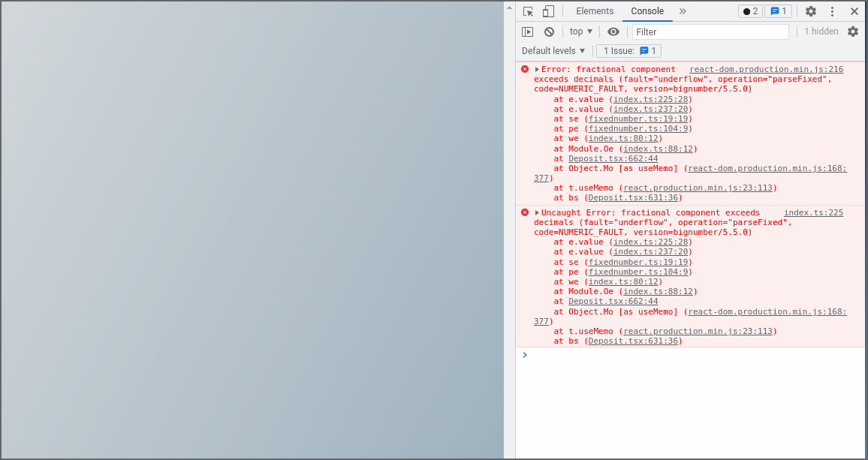The image size is (868, 460).
Task: Open the issues badge showing 1 in the top bar
Action: (778, 11)
